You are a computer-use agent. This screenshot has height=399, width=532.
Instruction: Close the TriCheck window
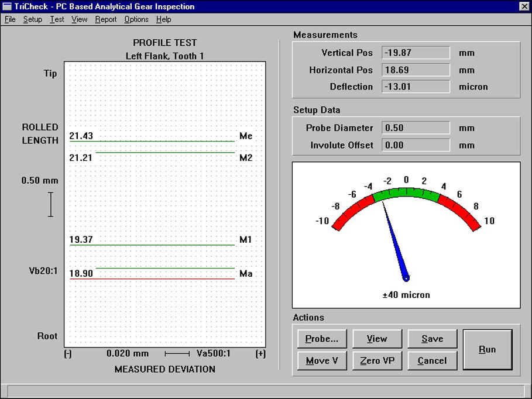click(524, 6)
